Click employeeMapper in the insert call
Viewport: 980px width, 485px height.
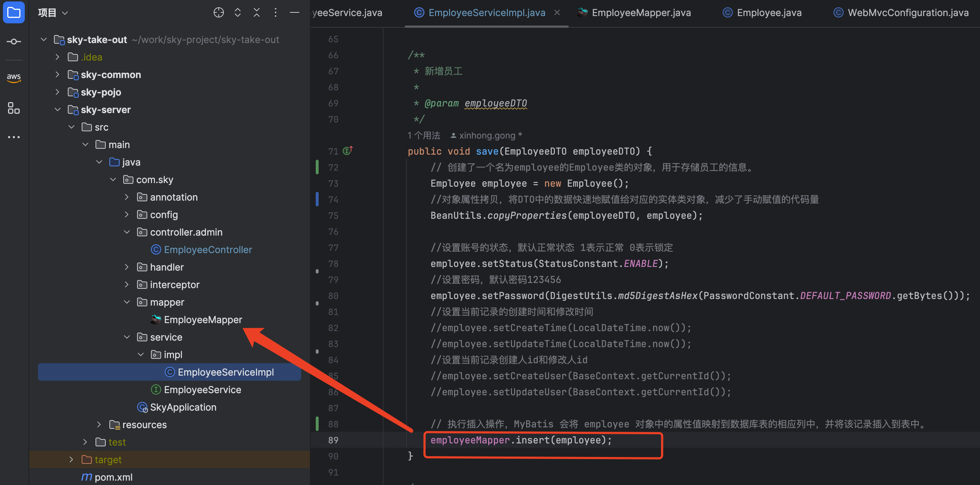pos(470,440)
